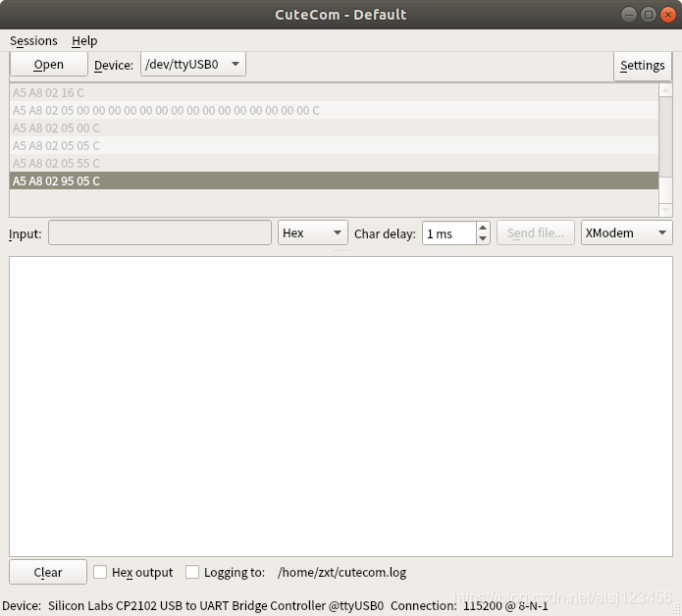This screenshot has height=616, width=682.
Task: Select the long history entry with many 00 bytes
Action: coord(334,111)
